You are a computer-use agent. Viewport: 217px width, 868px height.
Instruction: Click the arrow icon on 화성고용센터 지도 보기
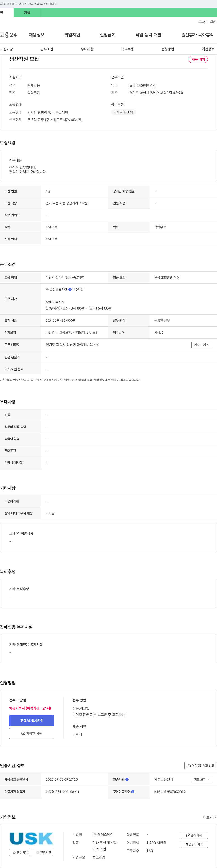tap(209, 779)
